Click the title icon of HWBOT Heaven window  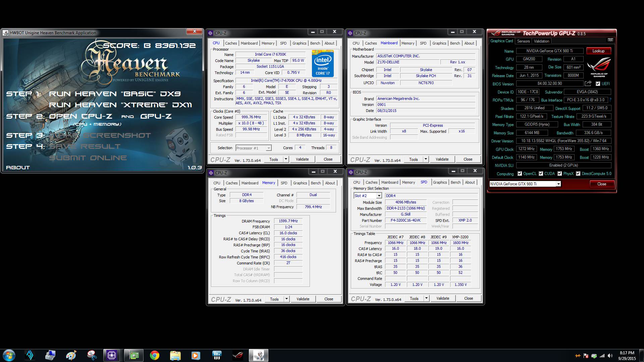tap(6, 33)
